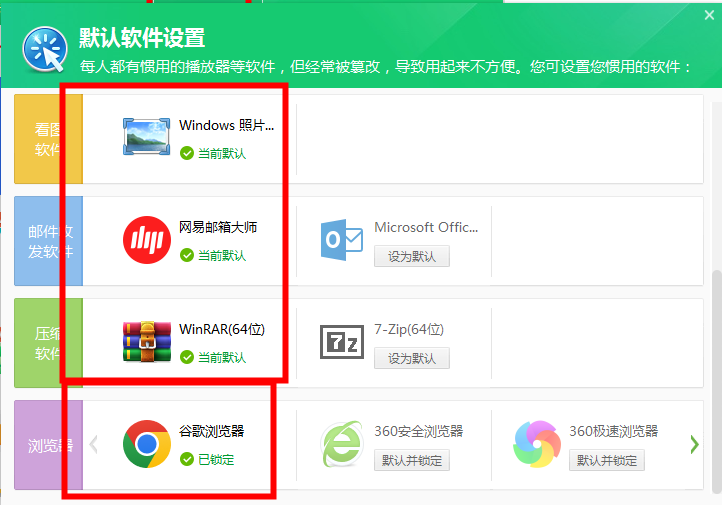Click the 网易邮箱大师 name text
722x505 pixels.
coord(218,227)
